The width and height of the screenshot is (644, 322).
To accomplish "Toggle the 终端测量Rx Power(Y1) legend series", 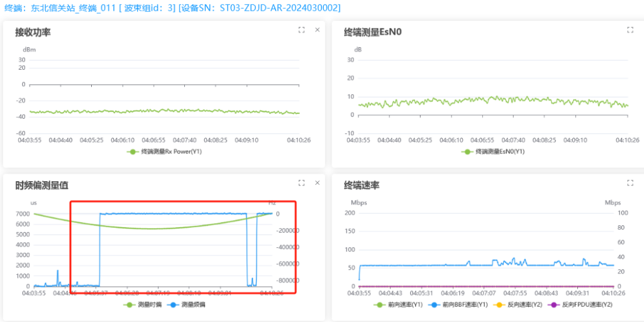I will [x=164, y=152].
